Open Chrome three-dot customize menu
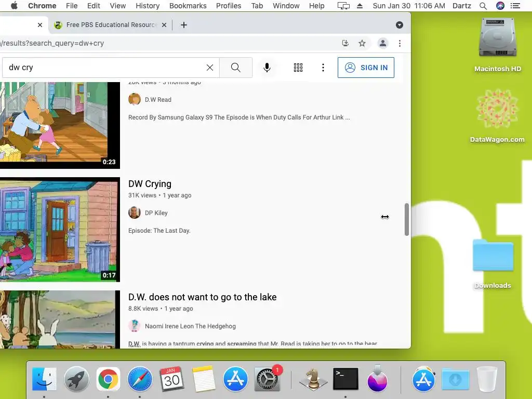The height and width of the screenshot is (399, 532). coord(400,43)
